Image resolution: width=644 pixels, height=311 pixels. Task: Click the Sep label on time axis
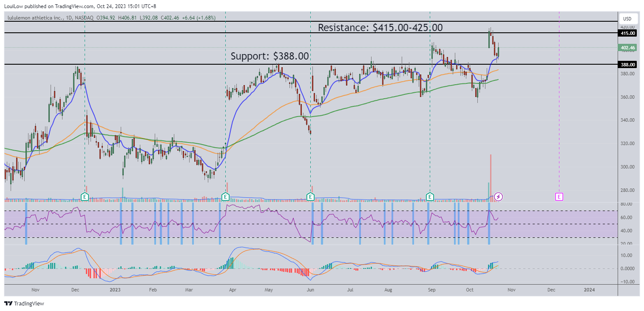pyautogui.click(x=432, y=290)
